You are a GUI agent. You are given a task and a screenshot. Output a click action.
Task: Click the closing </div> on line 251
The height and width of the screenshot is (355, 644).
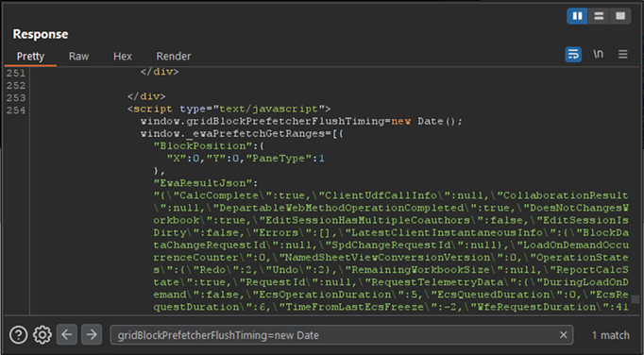(160, 72)
